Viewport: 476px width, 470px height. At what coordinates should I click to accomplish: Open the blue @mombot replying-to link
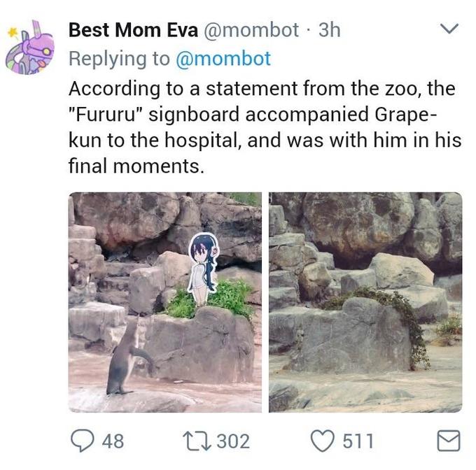tap(222, 59)
